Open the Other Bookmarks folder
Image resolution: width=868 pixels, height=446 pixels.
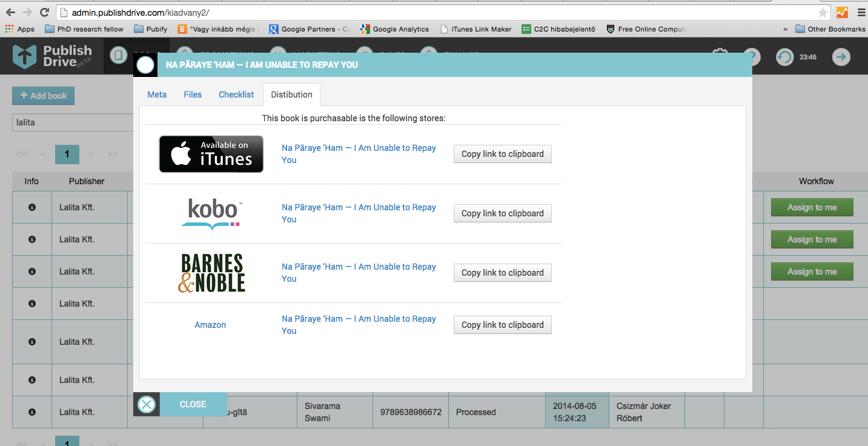click(x=830, y=29)
